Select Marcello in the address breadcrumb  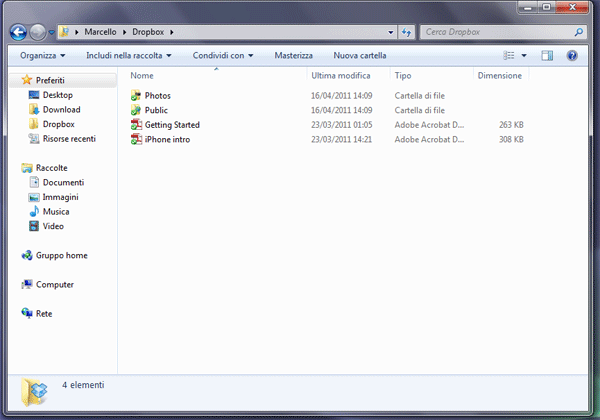coord(100,32)
